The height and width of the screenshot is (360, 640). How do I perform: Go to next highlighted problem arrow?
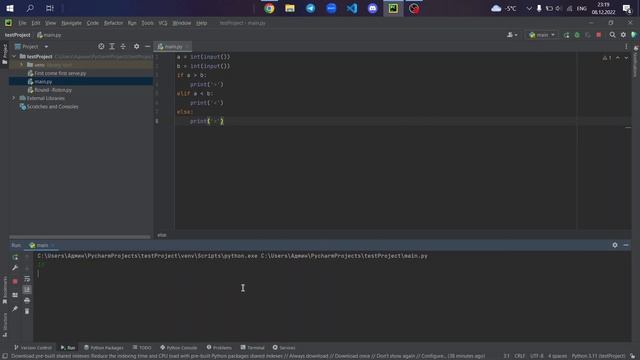pyautogui.click(x=626, y=58)
